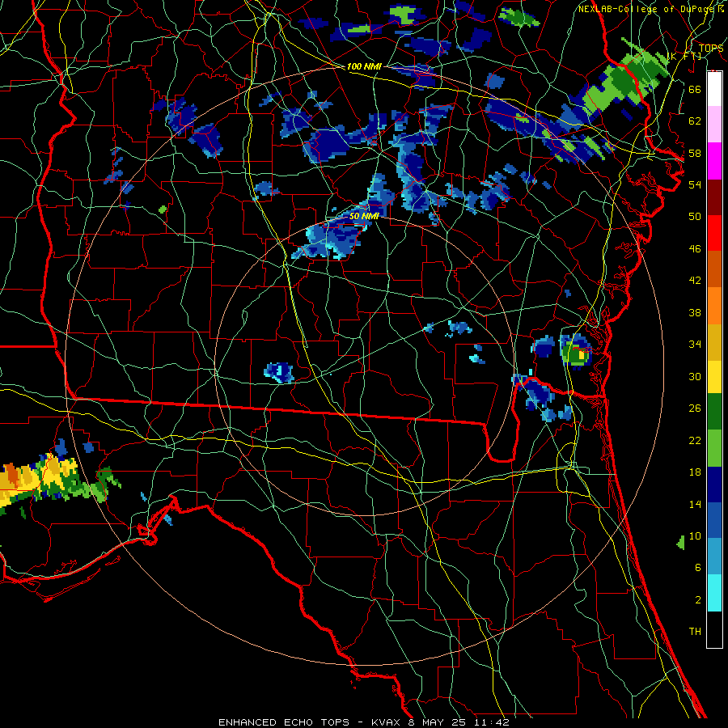Click the "2" legend value
Viewport: 728px width, 728px height.
click(697, 600)
